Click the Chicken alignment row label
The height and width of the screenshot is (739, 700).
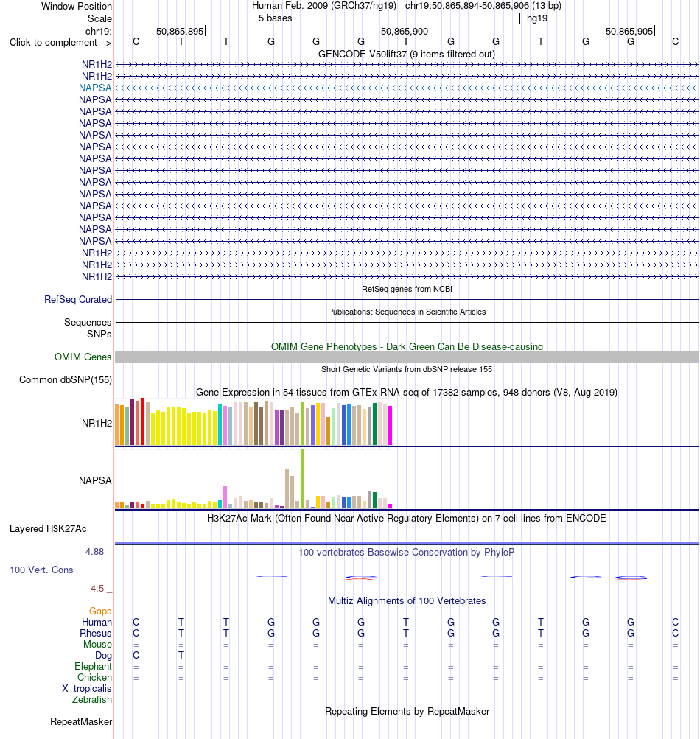(x=95, y=677)
